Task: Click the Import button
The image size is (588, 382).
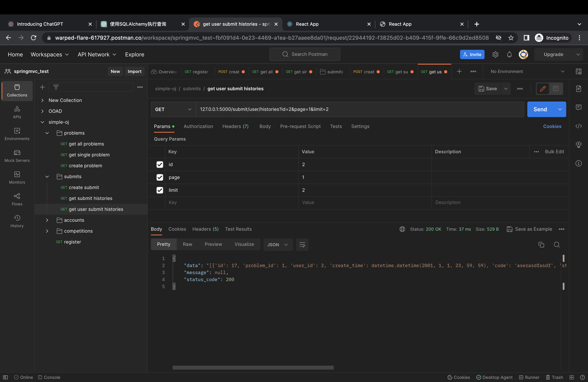Action: click(134, 71)
